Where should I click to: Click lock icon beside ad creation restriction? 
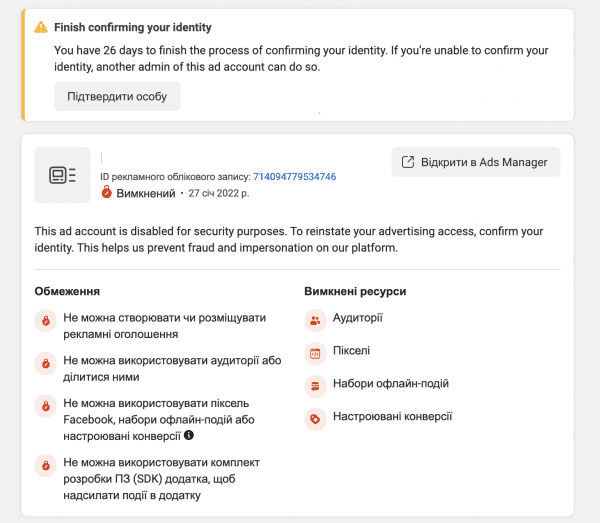(x=46, y=321)
